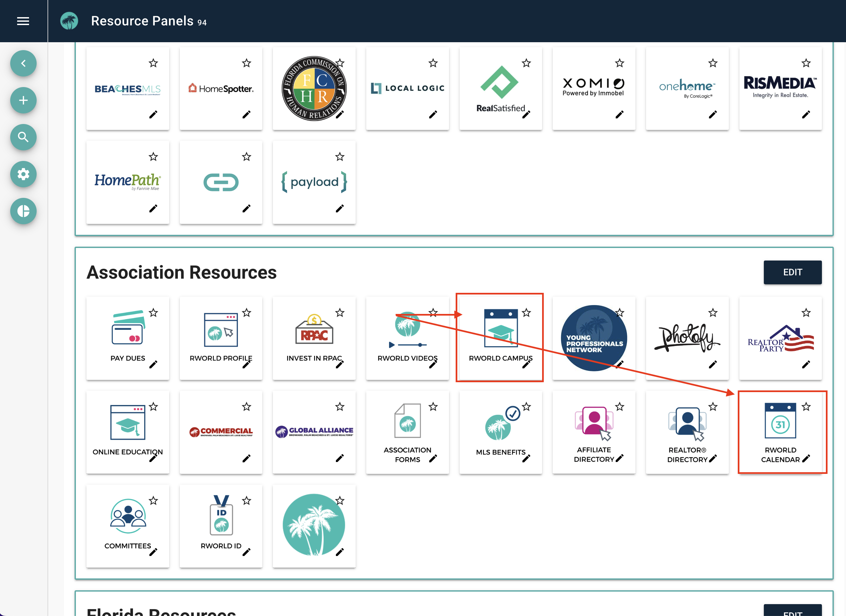Edit the Local Logic panel pencil
Screen dimensions: 846x616
pos(433,114)
